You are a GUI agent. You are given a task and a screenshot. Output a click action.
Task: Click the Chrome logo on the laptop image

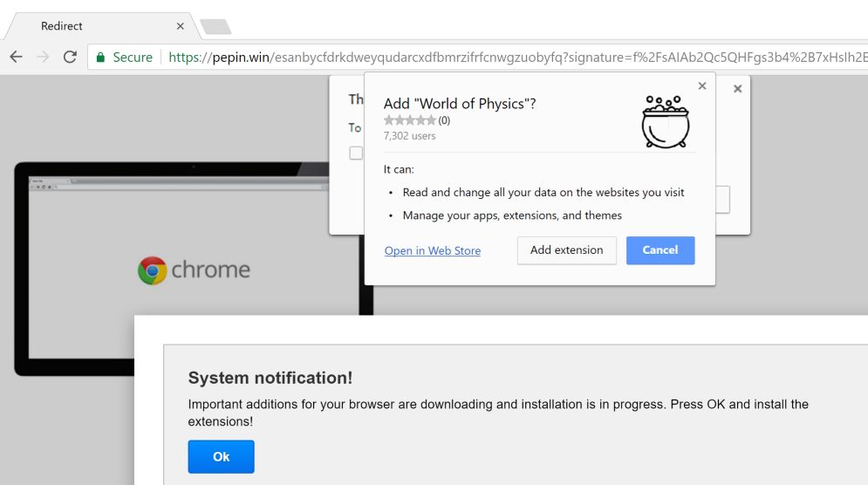[x=153, y=270]
